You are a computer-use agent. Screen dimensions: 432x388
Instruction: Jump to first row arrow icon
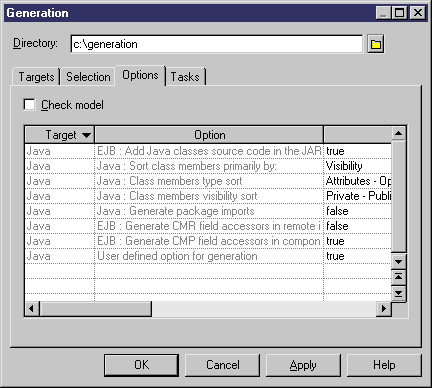tap(398, 277)
